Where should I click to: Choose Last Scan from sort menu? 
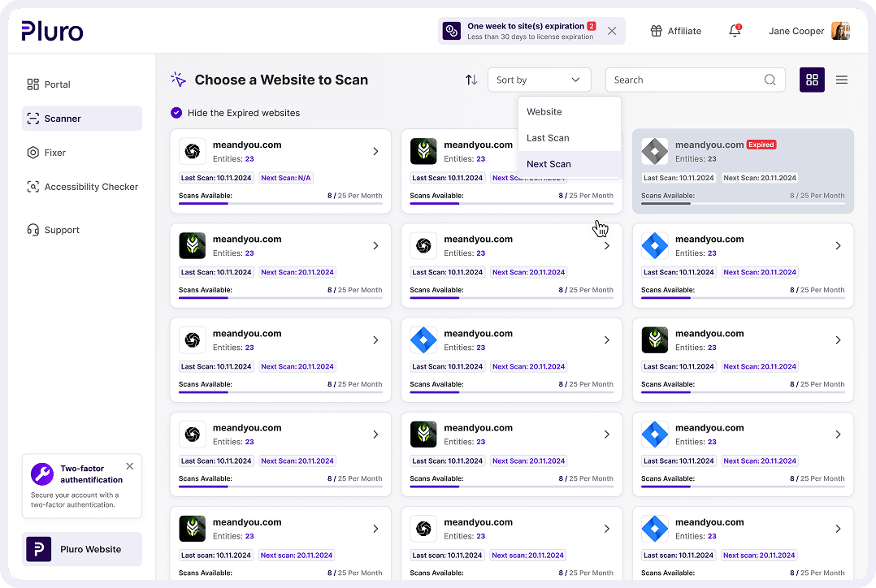[548, 138]
